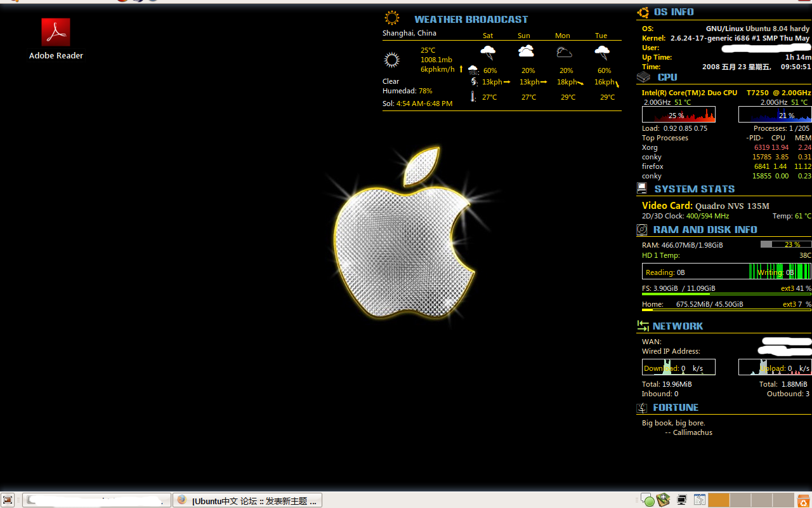The width and height of the screenshot is (812, 508).
Task: Click the Sunday cloudy forecast icon
Action: coord(527,51)
